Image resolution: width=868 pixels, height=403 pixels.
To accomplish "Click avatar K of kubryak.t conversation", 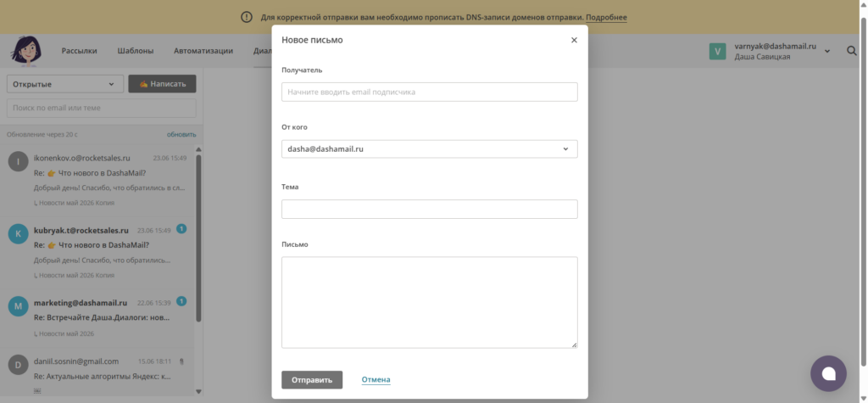I will (x=19, y=234).
